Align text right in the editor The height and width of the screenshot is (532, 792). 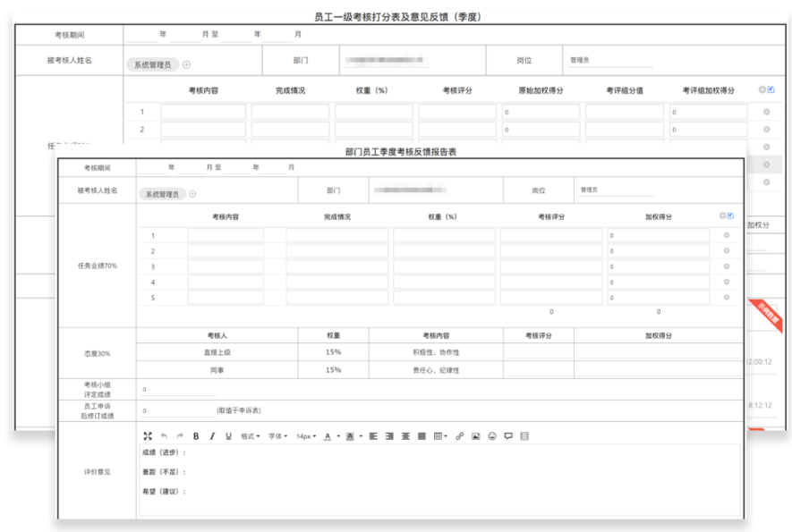(389, 436)
